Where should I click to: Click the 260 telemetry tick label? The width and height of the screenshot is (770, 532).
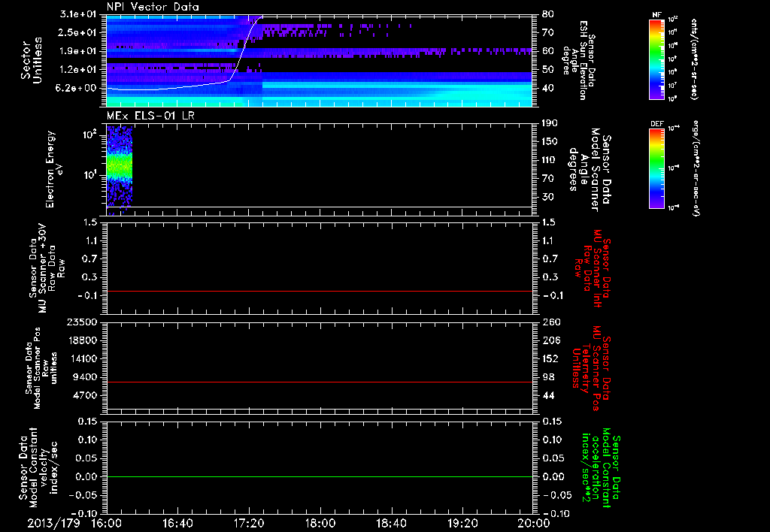[551, 322]
